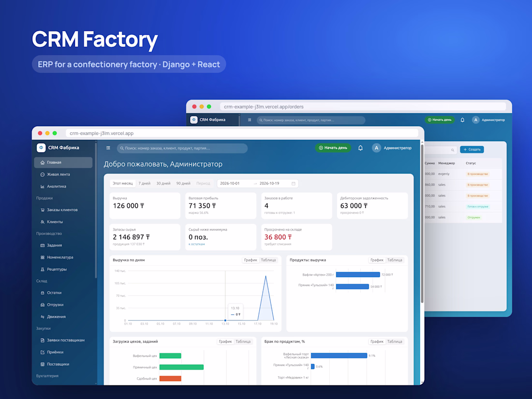Open the calendar icon in date range
532x399 pixels.
point(294,184)
